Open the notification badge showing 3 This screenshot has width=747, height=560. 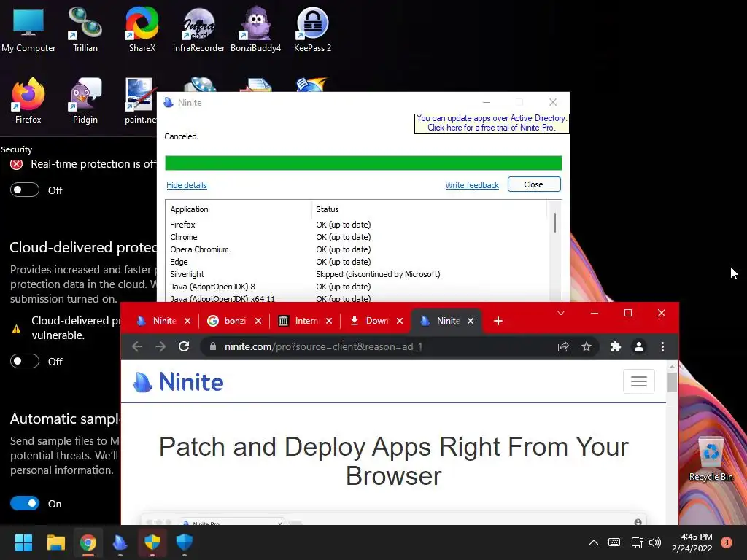727,542
